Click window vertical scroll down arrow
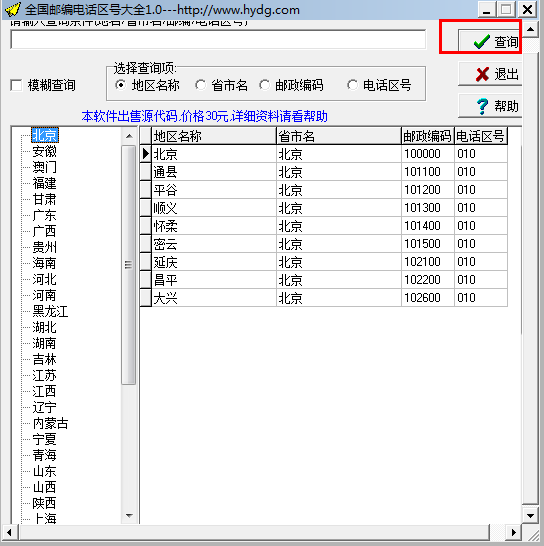This screenshot has width=544, height=546. click(530, 516)
